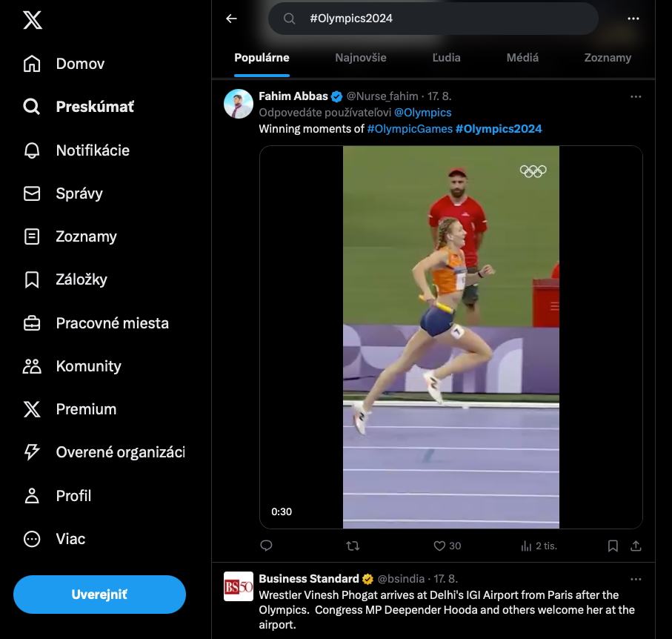
Task: View analytics showing 2 tis. views
Action: pyautogui.click(x=539, y=546)
